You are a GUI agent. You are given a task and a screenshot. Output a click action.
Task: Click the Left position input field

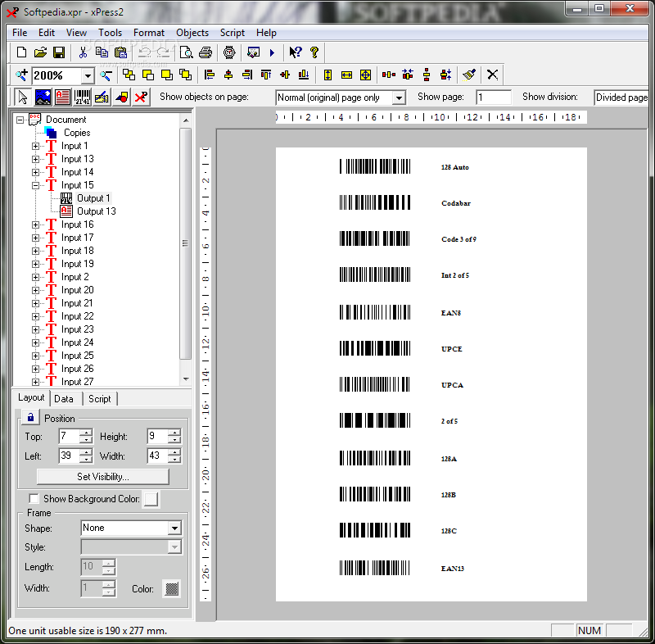click(70, 456)
